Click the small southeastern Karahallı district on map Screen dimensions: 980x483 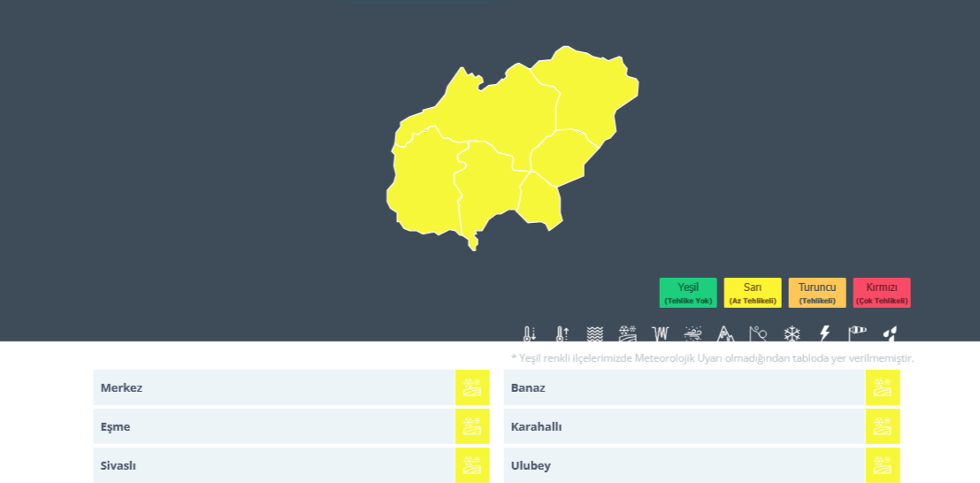pos(540,201)
